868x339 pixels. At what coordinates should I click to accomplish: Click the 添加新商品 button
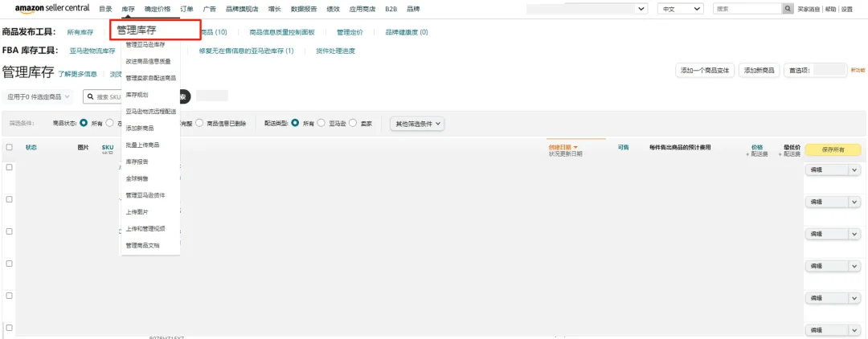pos(759,71)
